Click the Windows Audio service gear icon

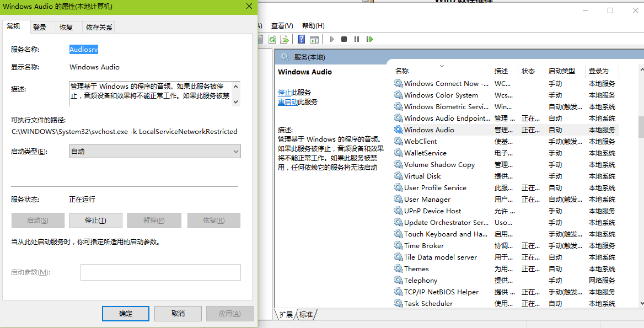click(x=398, y=130)
